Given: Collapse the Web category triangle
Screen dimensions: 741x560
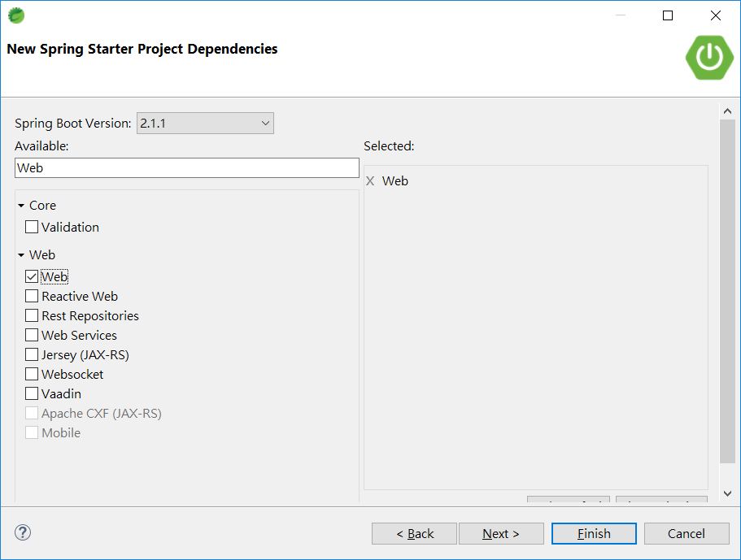Looking at the screenshot, I should click(21, 255).
